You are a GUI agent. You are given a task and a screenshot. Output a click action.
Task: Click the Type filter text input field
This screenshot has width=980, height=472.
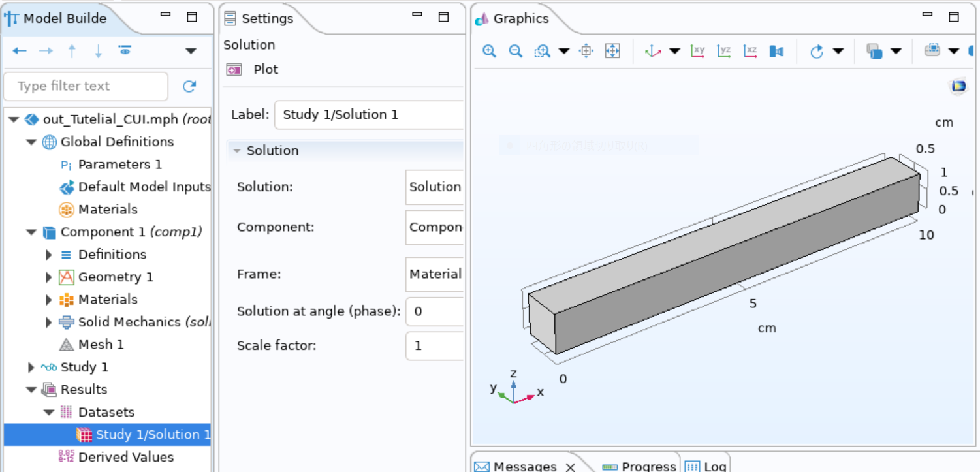(x=85, y=86)
